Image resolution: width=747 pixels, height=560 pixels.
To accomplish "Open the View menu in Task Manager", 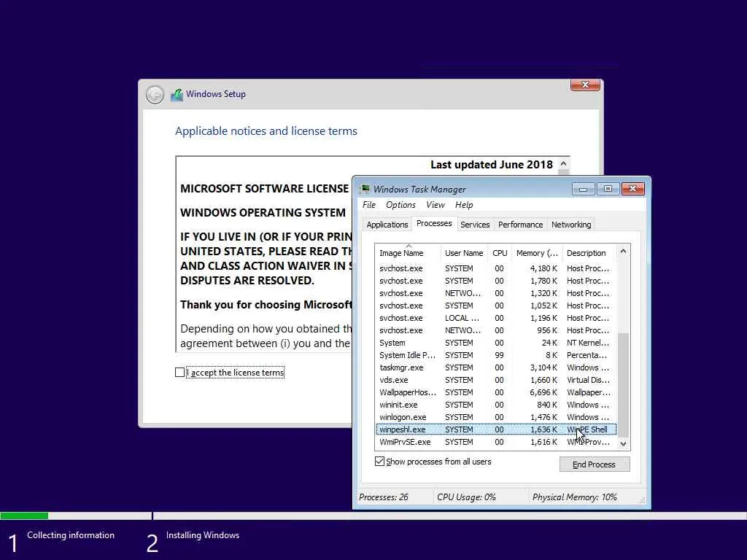I will coord(435,205).
